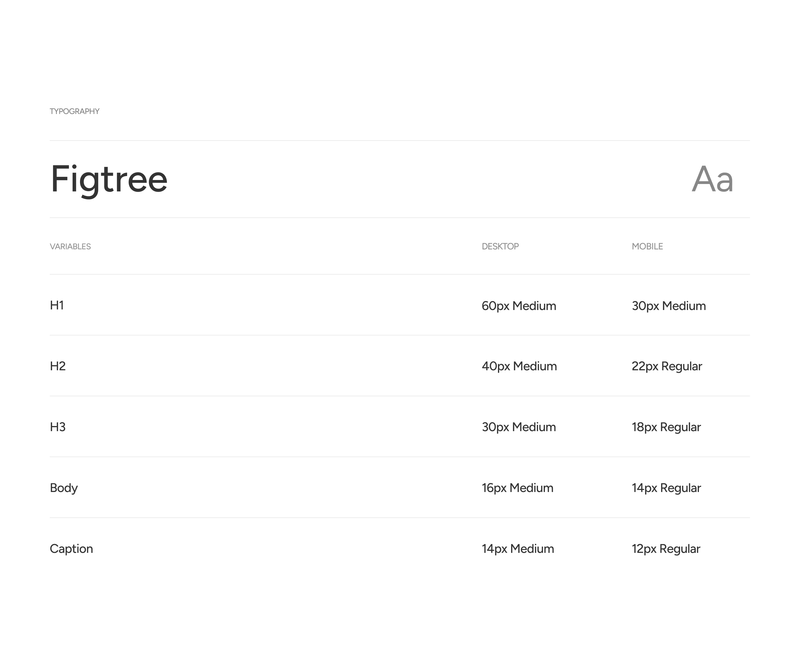Select the H1 variable row label
800x672 pixels.
pyautogui.click(x=57, y=305)
